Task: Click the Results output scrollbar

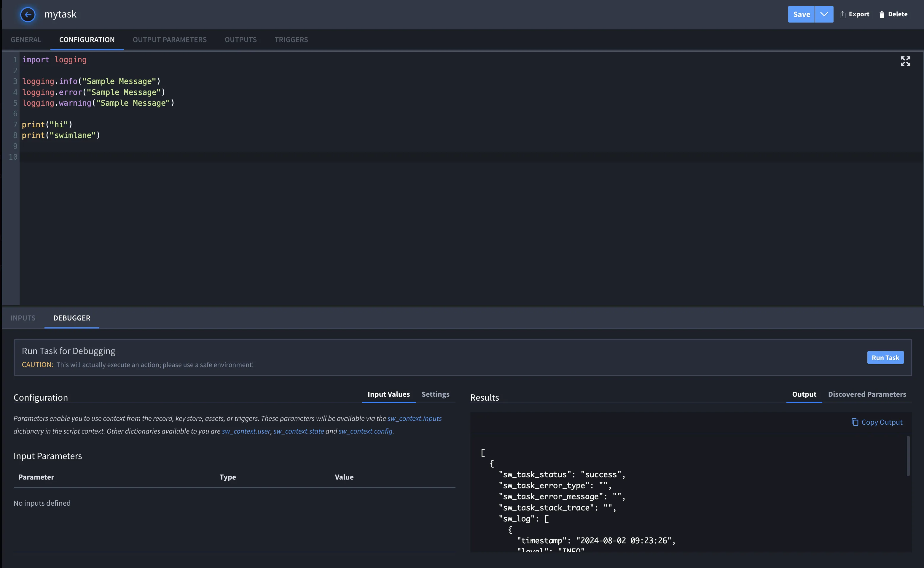Action: tap(908, 456)
